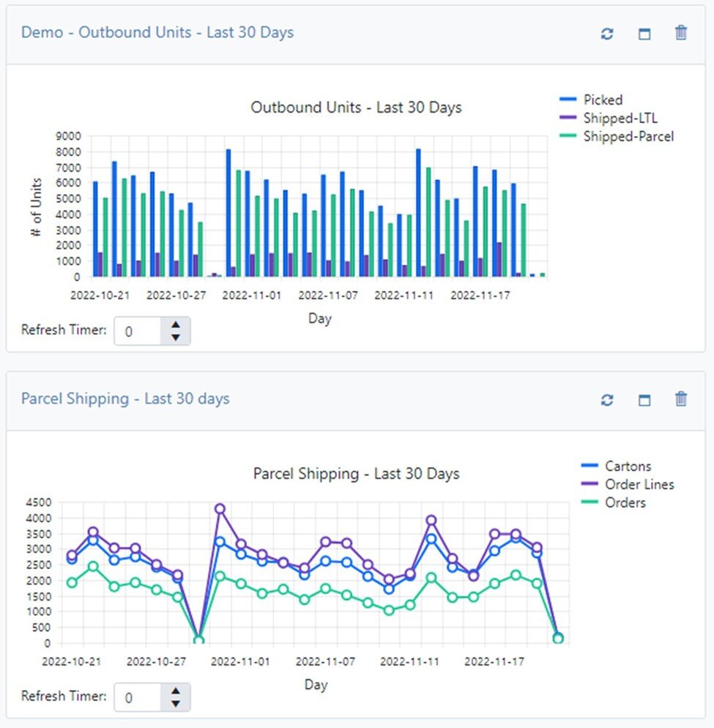This screenshot has width=714, height=728.
Task: Toggle the Orders legend entry
Action: click(625, 502)
